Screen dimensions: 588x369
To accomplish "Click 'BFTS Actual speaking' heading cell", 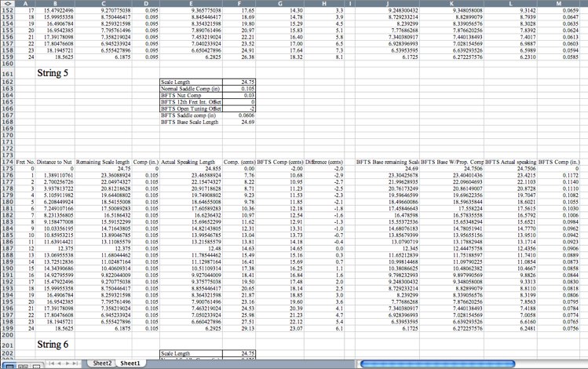I will (x=510, y=162).
